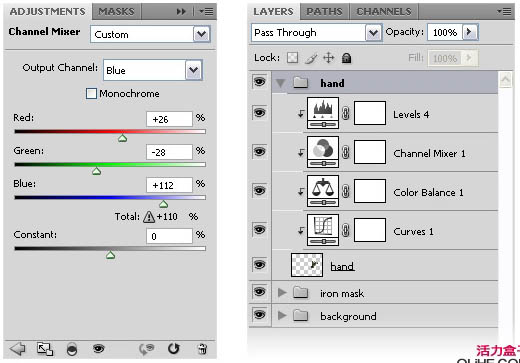
Task: Click the lock image pixels brush icon
Action: (311, 58)
